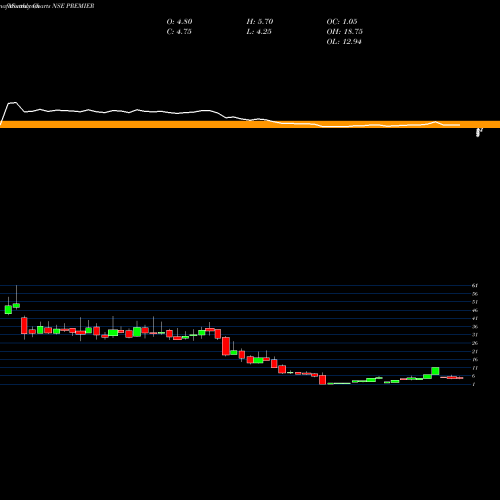This screenshot has width=500, height=500.
Task: Click the 21 price axis label
Action: (x=475, y=351)
